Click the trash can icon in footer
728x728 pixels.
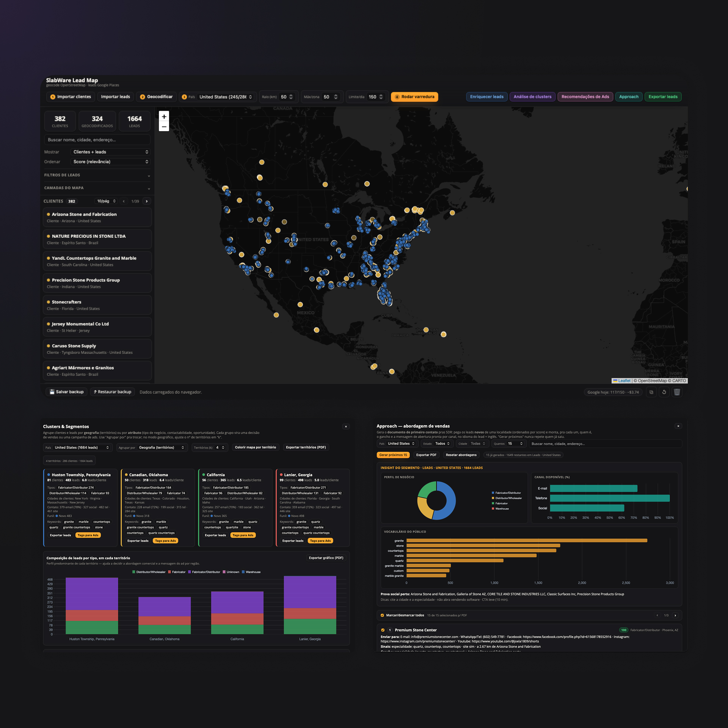[677, 392]
